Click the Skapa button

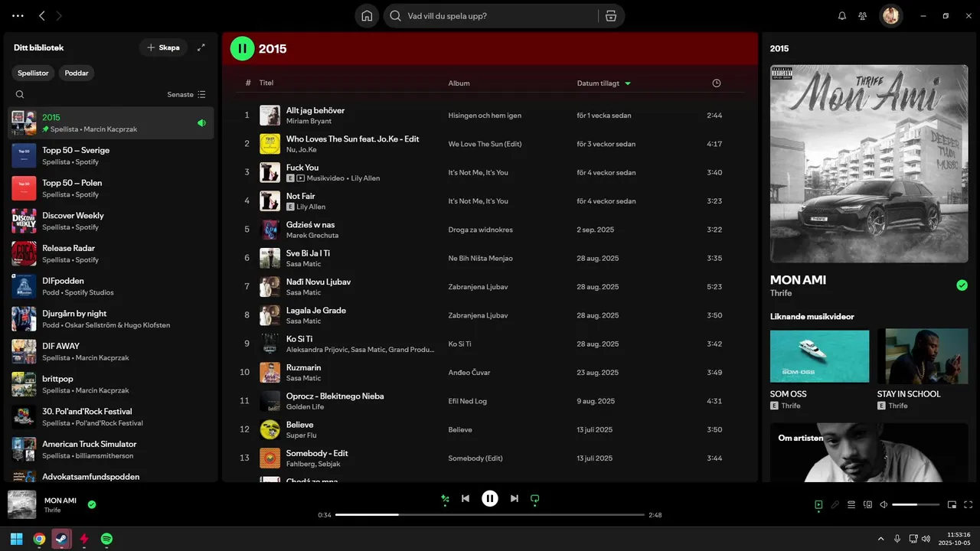pyautogui.click(x=163, y=47)
